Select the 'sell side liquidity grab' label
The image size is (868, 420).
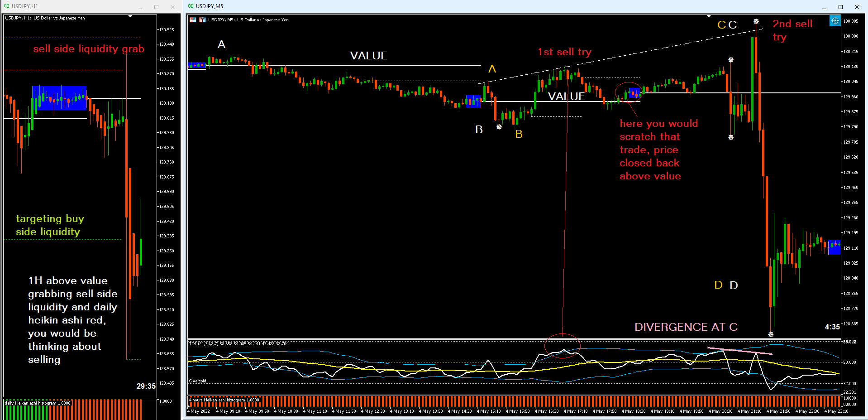tap(89, 49)
